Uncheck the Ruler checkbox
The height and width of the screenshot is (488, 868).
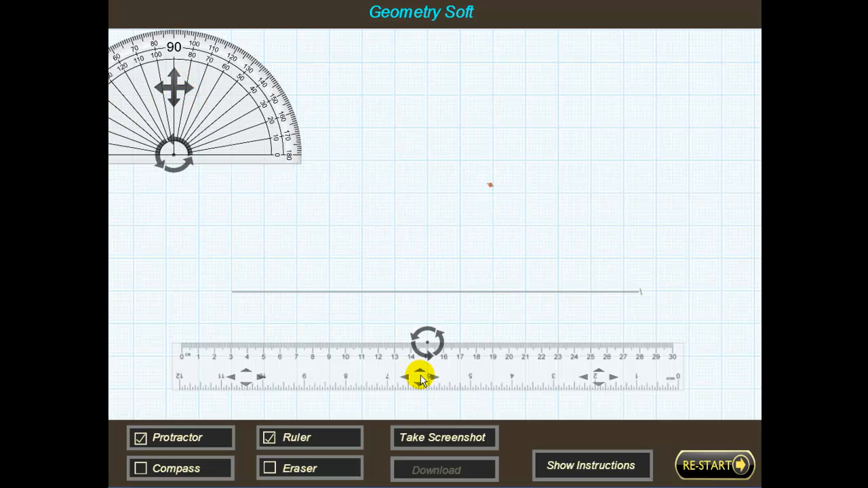[x=269, y=438]
